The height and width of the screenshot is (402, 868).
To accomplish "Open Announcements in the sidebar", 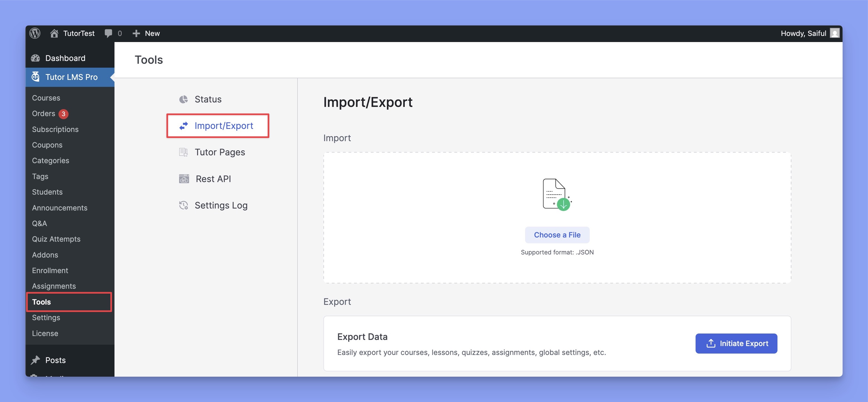I will (60, 208).
